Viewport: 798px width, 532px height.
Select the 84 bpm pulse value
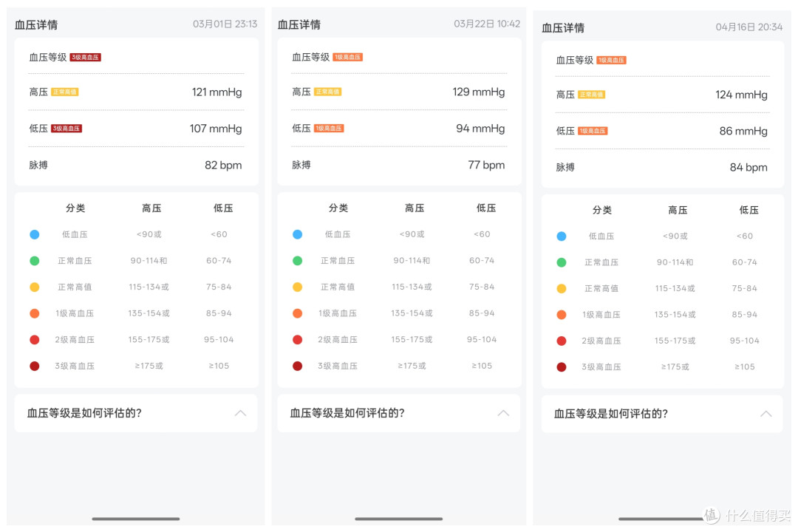point(748,168)
